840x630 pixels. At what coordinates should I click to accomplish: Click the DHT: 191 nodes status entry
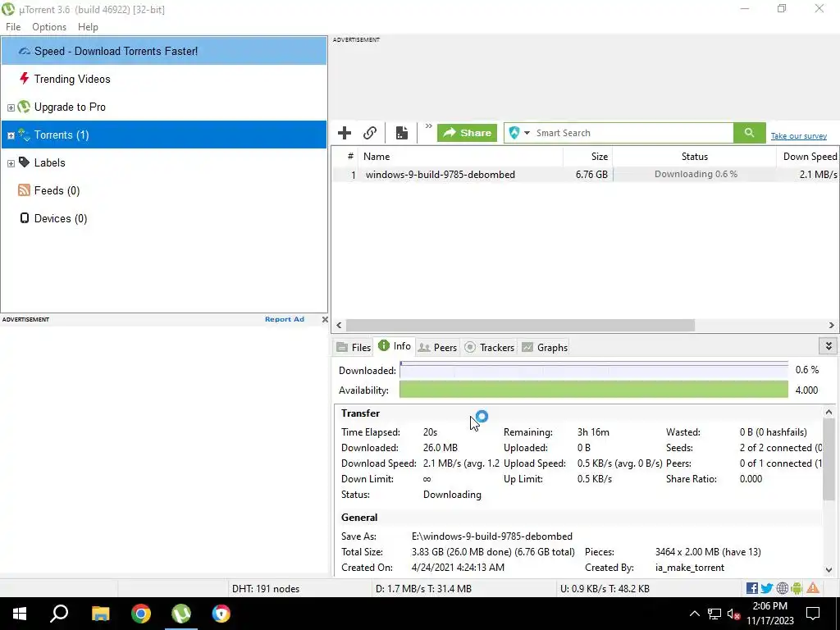point(266,589)
